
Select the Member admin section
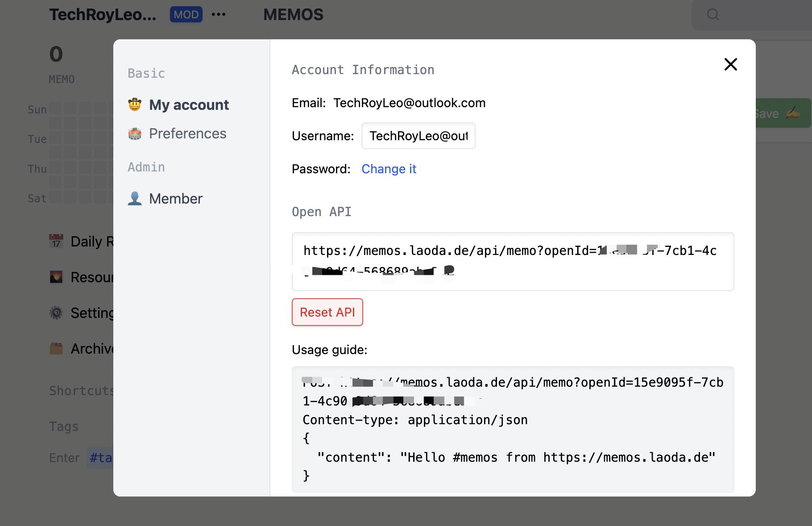176,198
